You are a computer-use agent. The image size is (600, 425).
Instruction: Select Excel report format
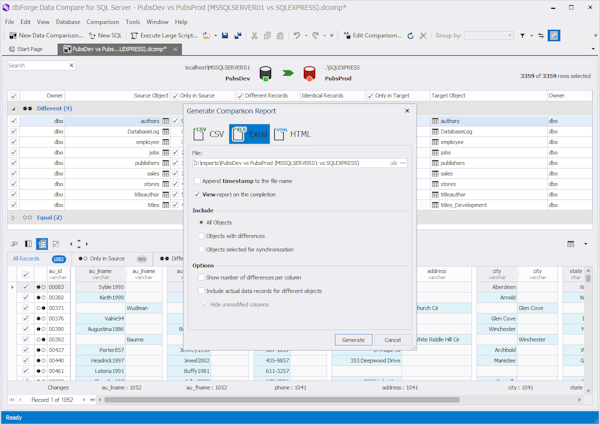pos(249,134)
